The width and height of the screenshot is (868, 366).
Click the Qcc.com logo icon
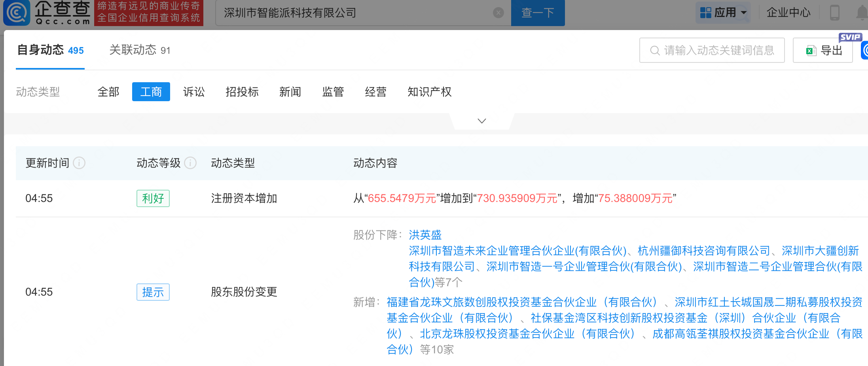17,13
